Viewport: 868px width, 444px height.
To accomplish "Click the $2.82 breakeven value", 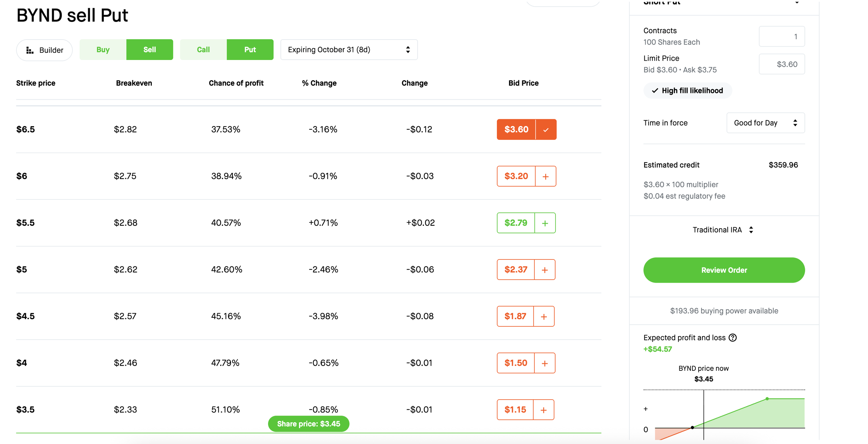I will click(x=125, y=129).
